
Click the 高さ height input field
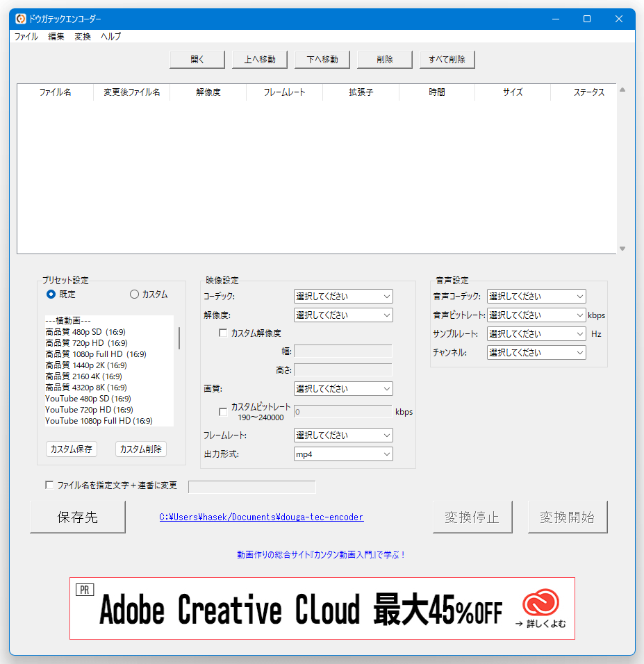coord(343,370)
